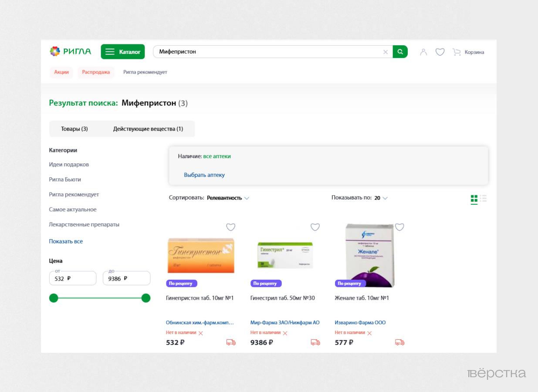Open the Гинепристон product image

pyautogui.click(x=201, y=256)
